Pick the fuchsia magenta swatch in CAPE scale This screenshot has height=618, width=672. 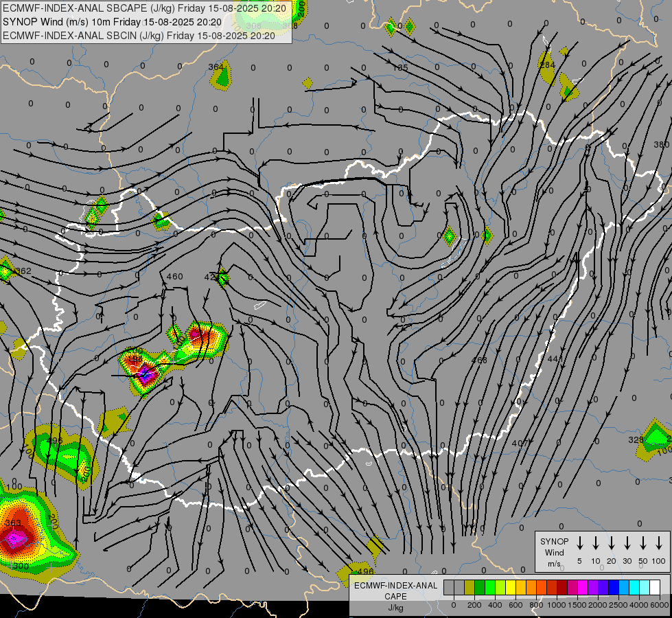583,587
